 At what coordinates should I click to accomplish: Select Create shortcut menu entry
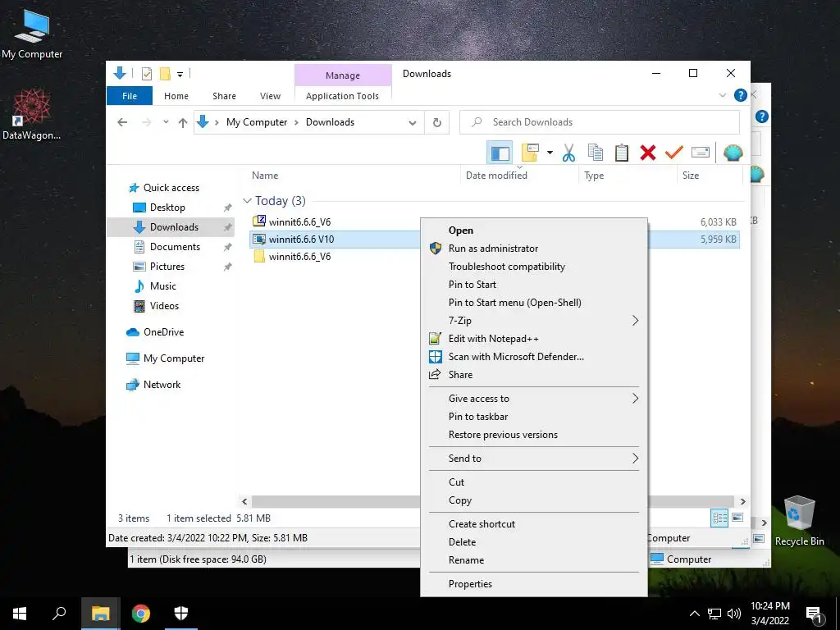pyautogui.click(x=534, y=524)
